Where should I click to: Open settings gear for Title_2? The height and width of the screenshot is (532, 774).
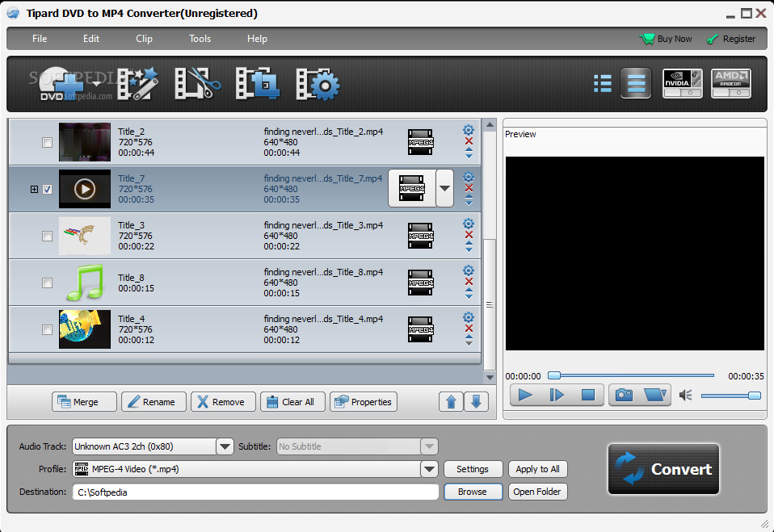(469, 130)
